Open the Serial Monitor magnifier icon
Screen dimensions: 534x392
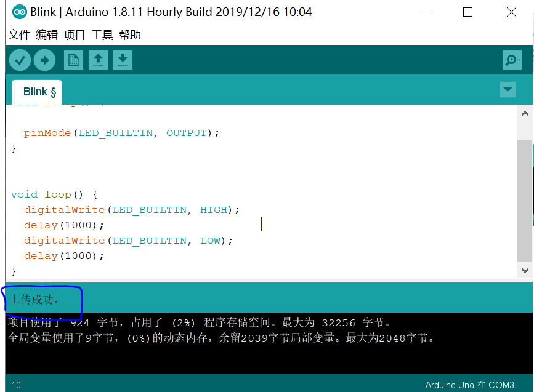coord(512,60)
